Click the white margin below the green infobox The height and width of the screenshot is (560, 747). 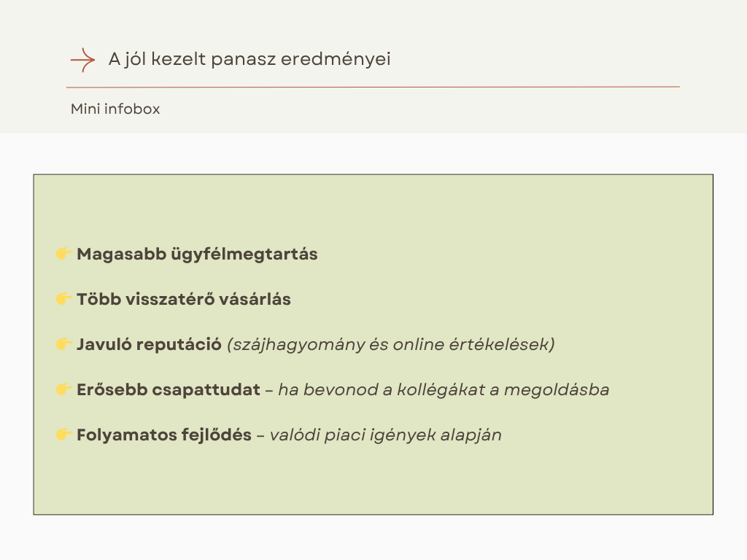click(373, 538)
